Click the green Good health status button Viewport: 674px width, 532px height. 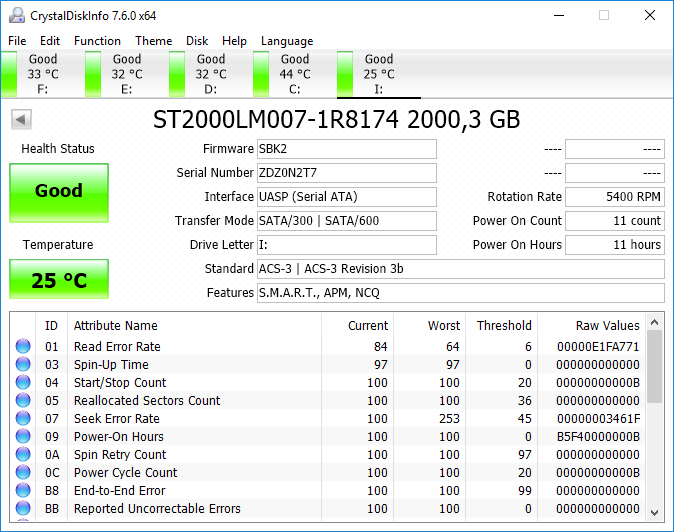click(x=59, y=193)
